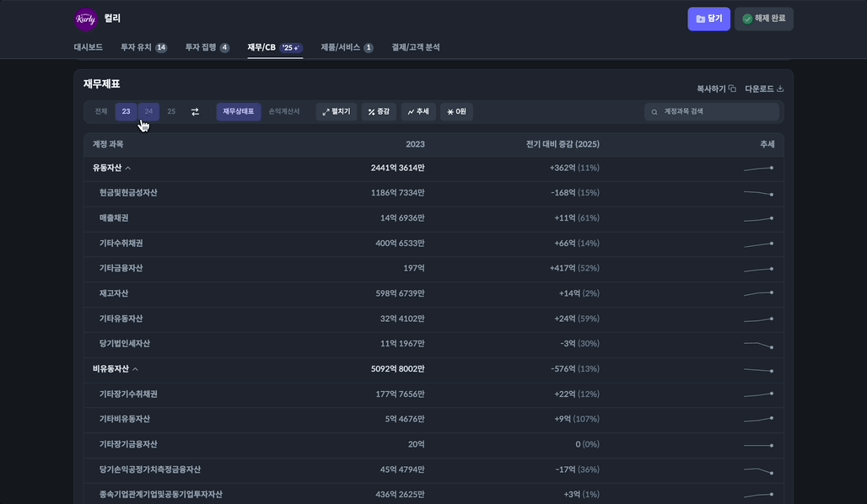Click the 다운로드 download icon

coord(780,88)
